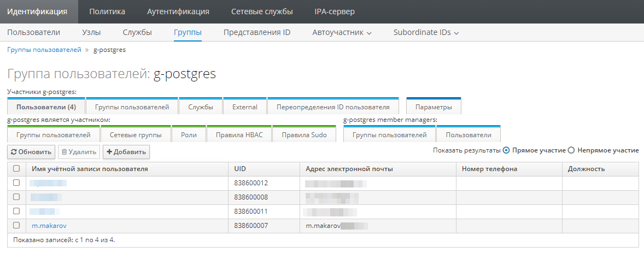Open the Subordinate IDs dropdown
The image size is (644, 270).
[426, 32]
